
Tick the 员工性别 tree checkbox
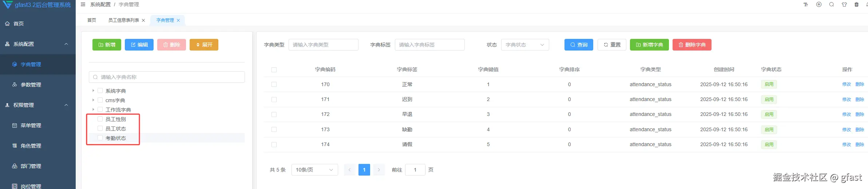point(100,119)
